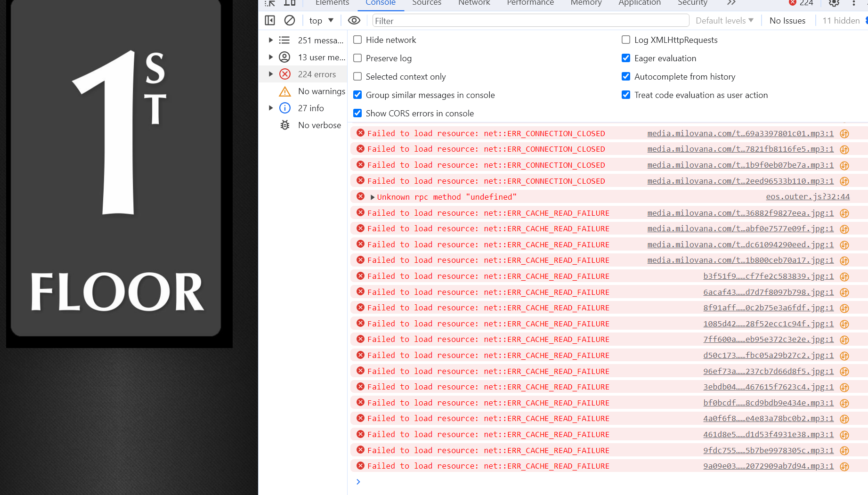Click the bug icon next to No verbose
The height and width of the screenshot is (495, 868).
pyautogui.click(x=285, y=125)
